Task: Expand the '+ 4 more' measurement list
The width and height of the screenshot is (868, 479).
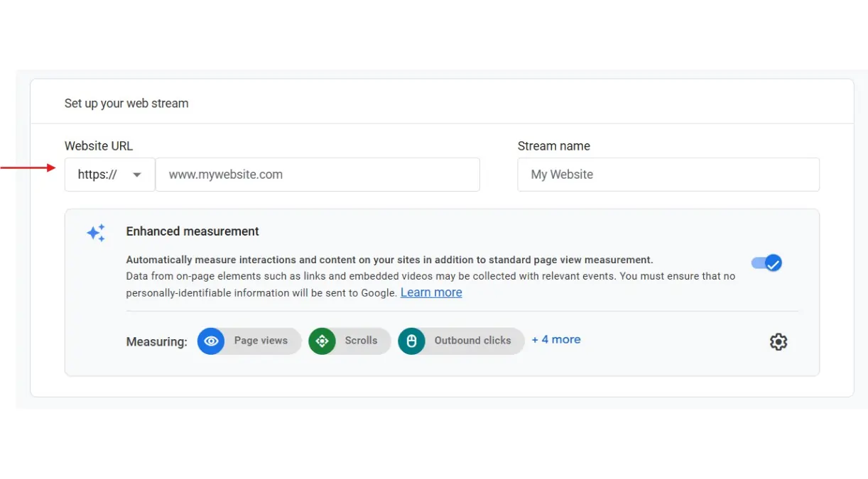Action: tap(556, 340)
